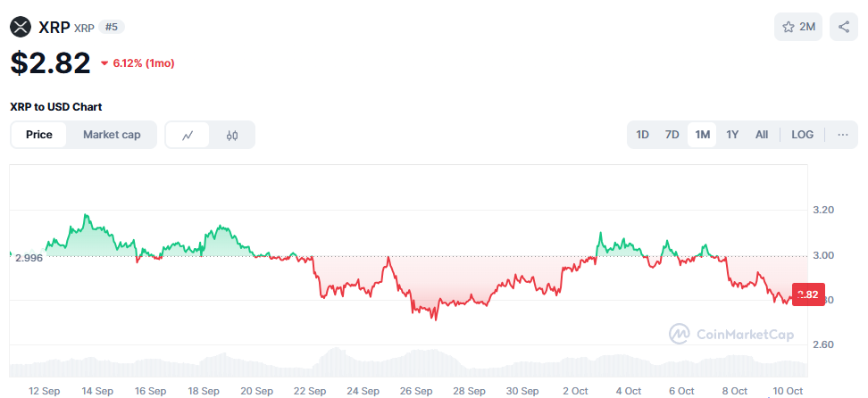Screen dimensions: 868x398
Task: Select the 1M time range
Action: (703, 135)
